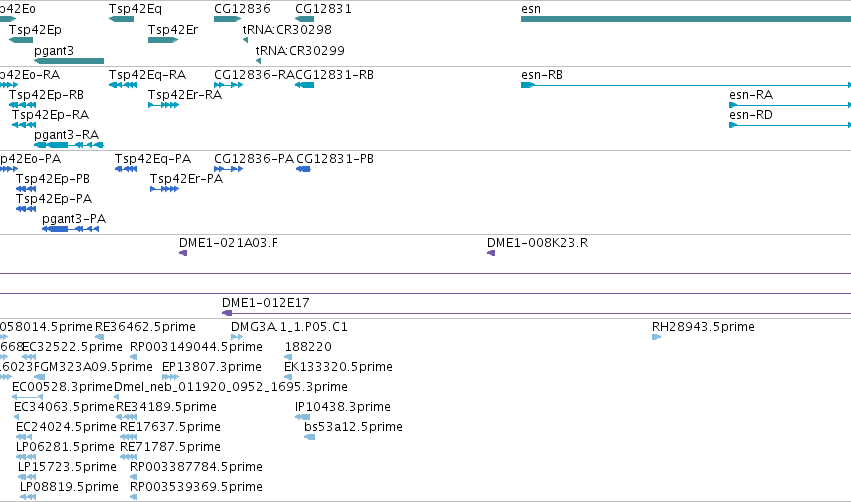
Task: Select the Tsp42Er-PA protein label
Action: tap(186, 179)
